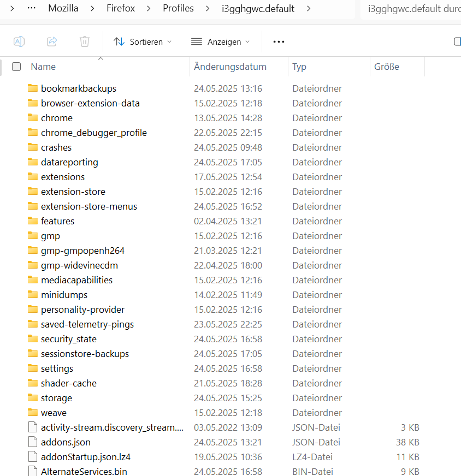The height and width of the screenshot is (476, 461).
Task: Select the settings folder name
Action: coord(57,368)
